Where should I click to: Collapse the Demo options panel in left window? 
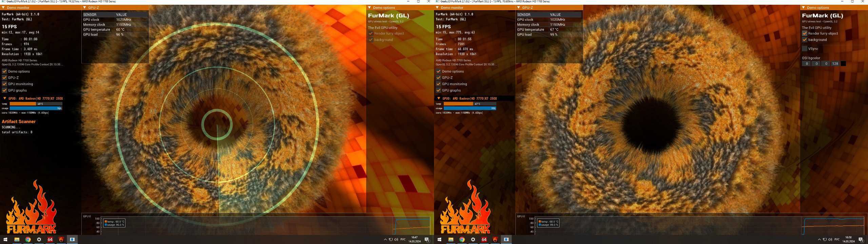click(369, 7)
